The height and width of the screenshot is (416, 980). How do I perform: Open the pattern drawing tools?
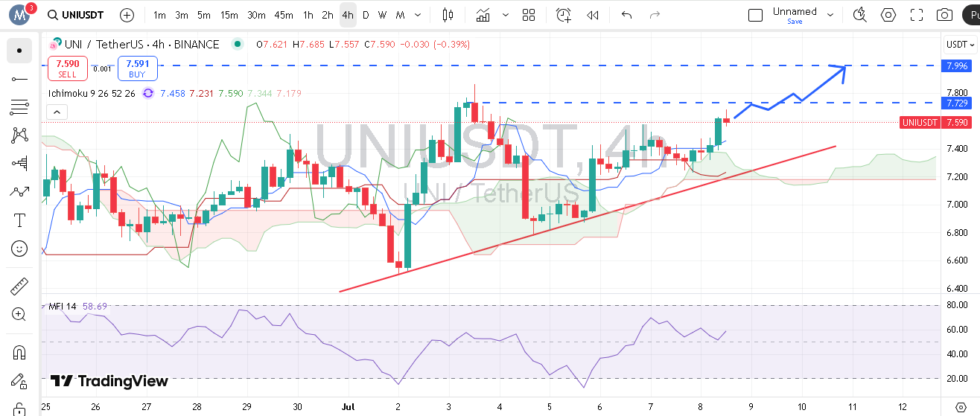click(19, 135)
